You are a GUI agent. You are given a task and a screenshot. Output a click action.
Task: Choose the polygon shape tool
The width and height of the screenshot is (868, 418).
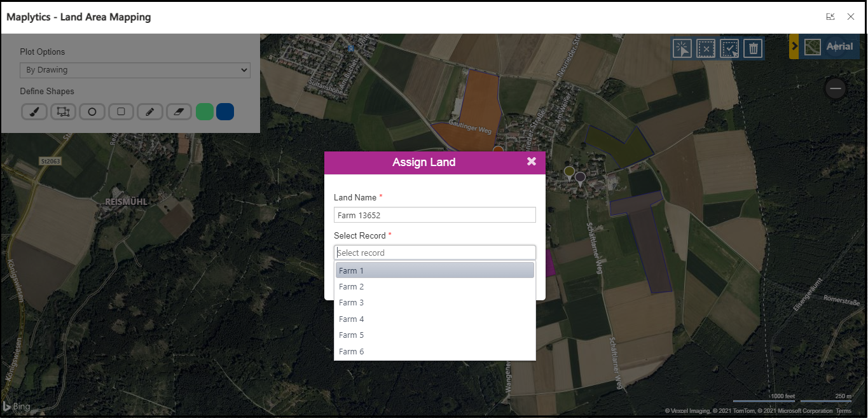click(63, 112)
